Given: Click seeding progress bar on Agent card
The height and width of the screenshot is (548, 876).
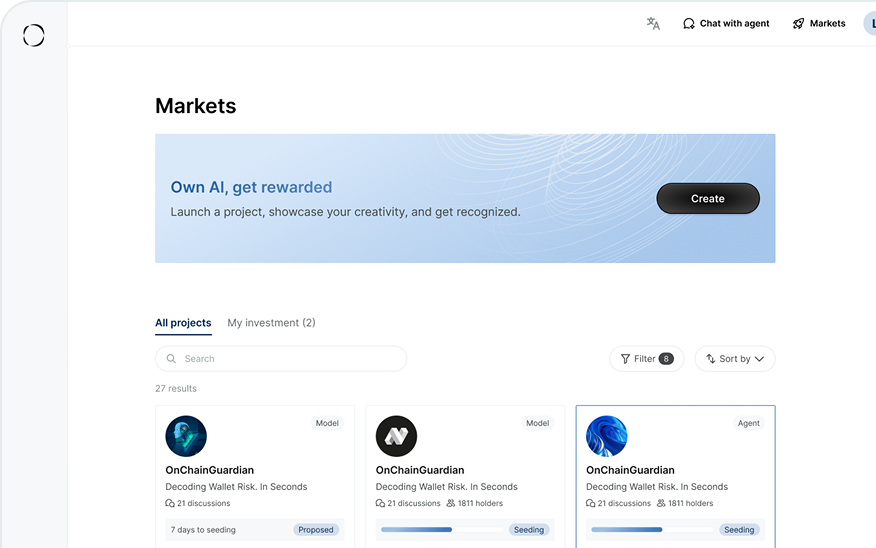Looking at the screenshot, I should click(653, 530).
